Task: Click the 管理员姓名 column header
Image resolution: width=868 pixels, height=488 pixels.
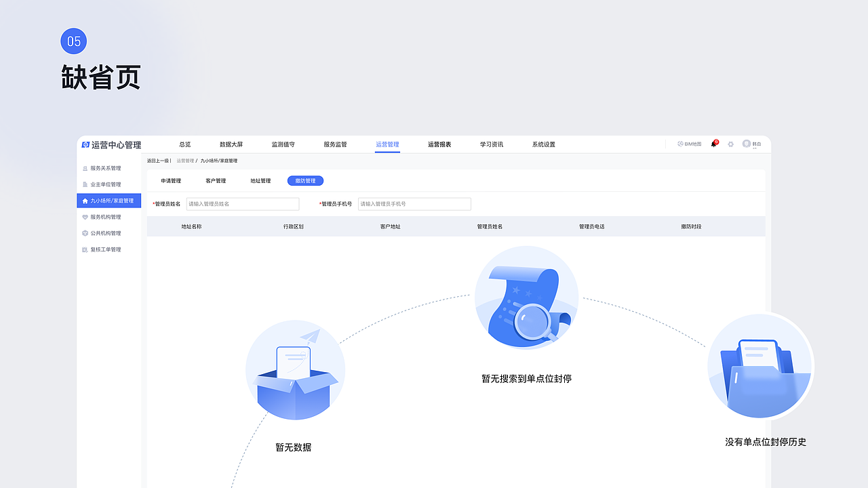Action: pos(490,226)
